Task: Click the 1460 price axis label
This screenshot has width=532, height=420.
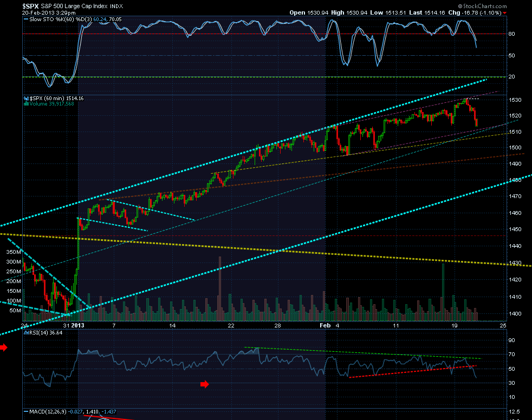Action: (x=515, y=213)
